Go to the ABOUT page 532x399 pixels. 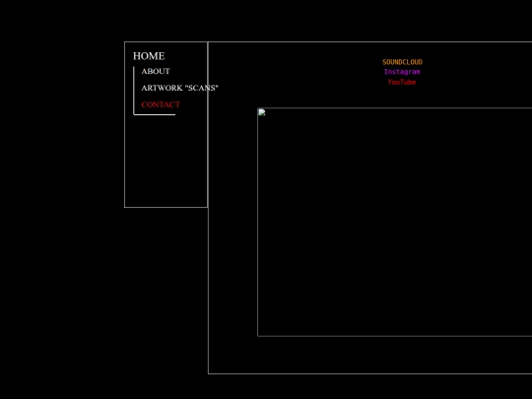tap(156, 71)
